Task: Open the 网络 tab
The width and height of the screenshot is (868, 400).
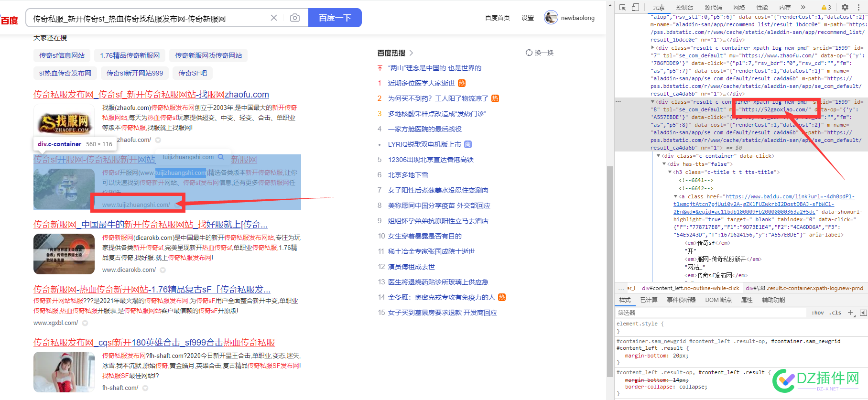Action: click(x=739, y=7)
